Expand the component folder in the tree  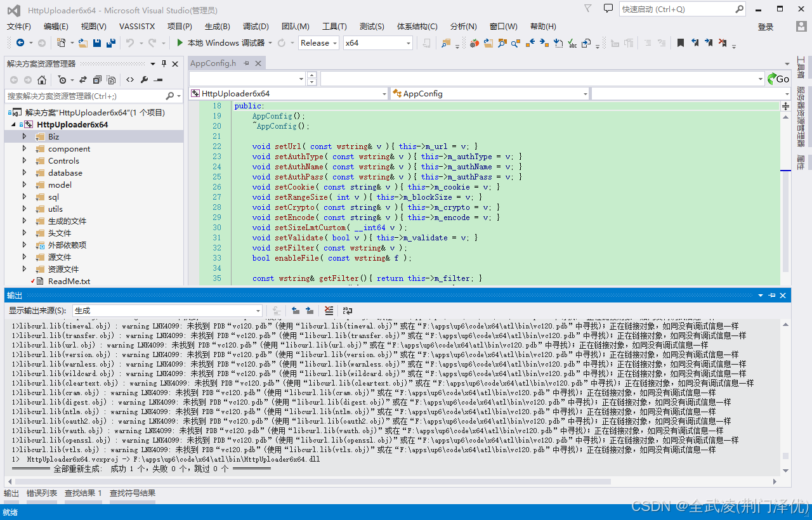tap(24, 149)
